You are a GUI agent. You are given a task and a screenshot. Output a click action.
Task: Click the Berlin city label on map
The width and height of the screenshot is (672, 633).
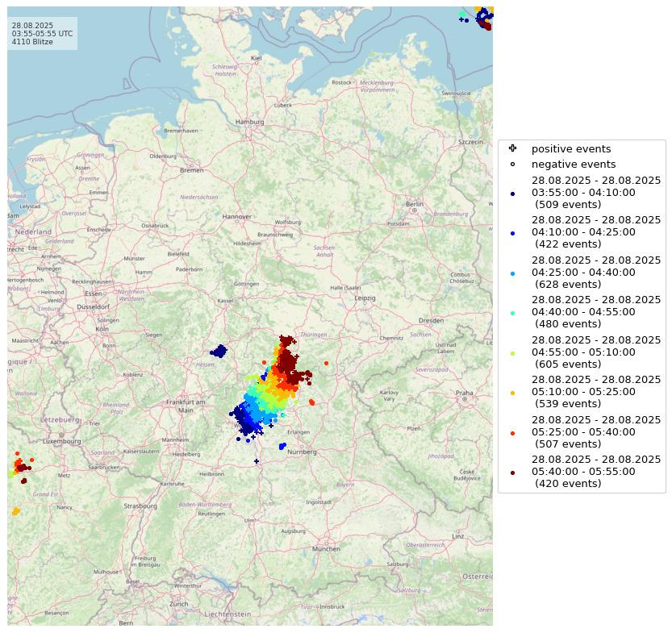pos(415,205)
